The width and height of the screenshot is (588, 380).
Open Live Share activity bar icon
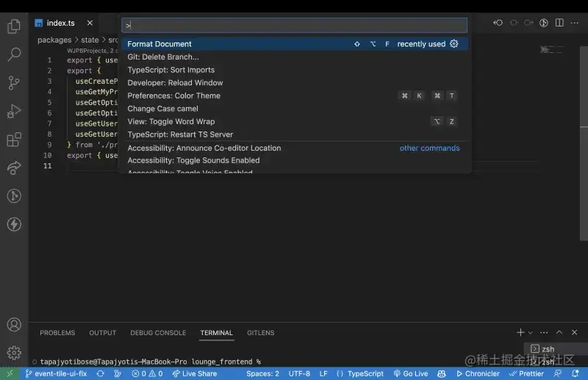pos(14,168)
